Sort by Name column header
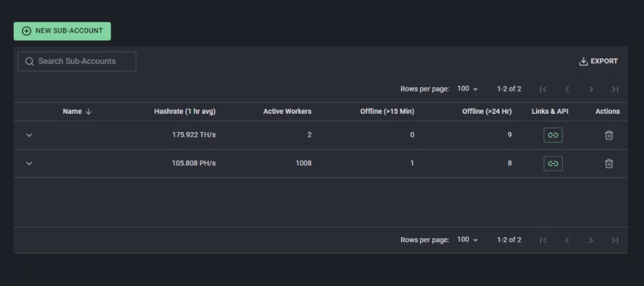Viewport: 644px width, 286px height. coord(77,111)
